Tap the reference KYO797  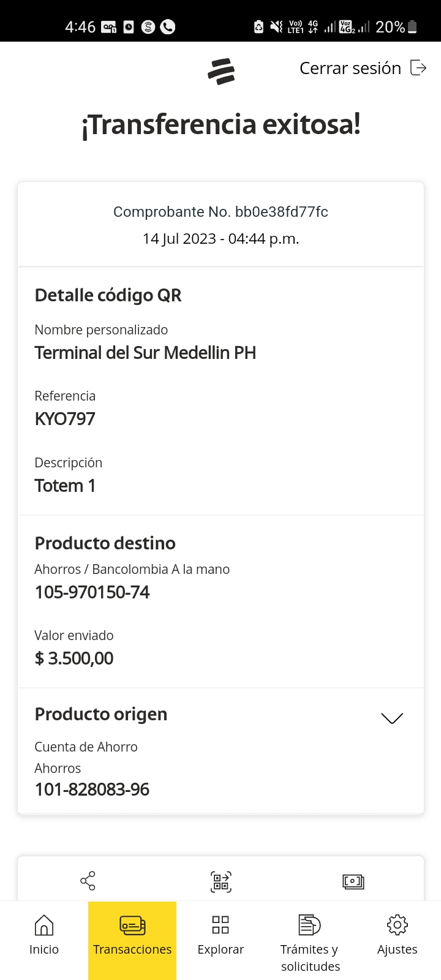tap(66, 419)
